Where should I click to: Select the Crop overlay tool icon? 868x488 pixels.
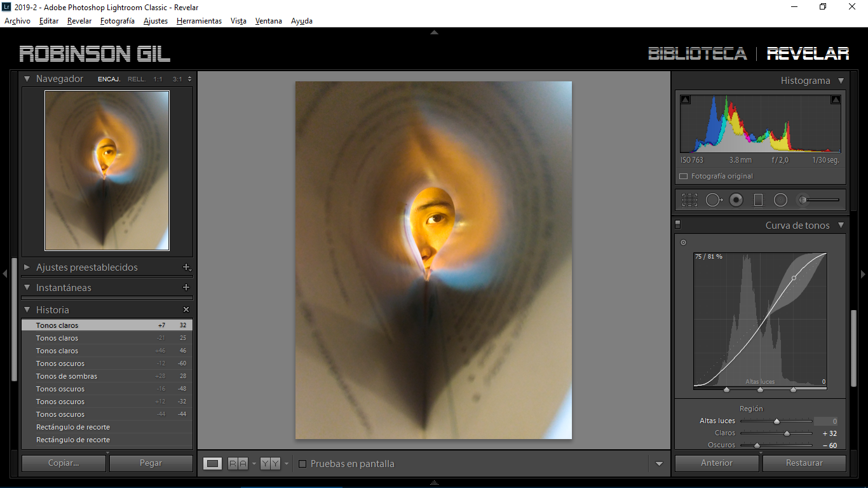[x=689, y=200]
